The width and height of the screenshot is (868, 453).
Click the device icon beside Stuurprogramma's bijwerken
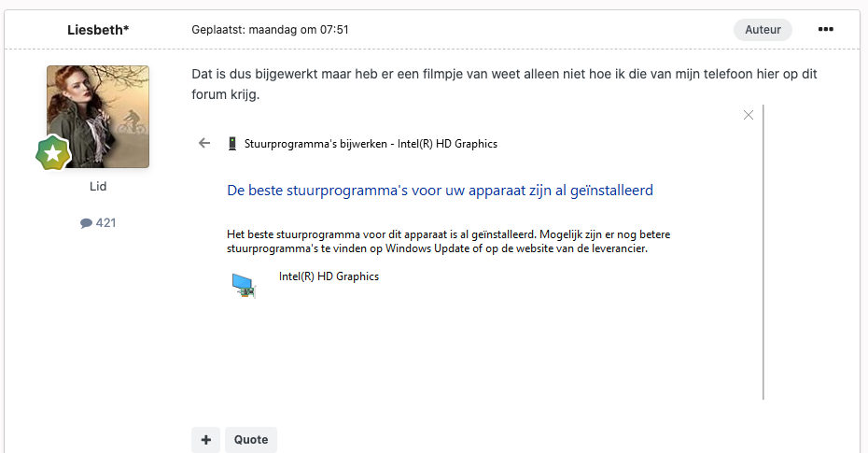[x=232, y=144]
